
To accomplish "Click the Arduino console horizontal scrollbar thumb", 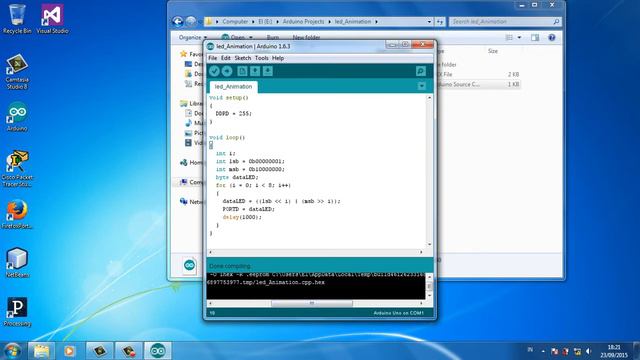I will (x=312, y=303).
